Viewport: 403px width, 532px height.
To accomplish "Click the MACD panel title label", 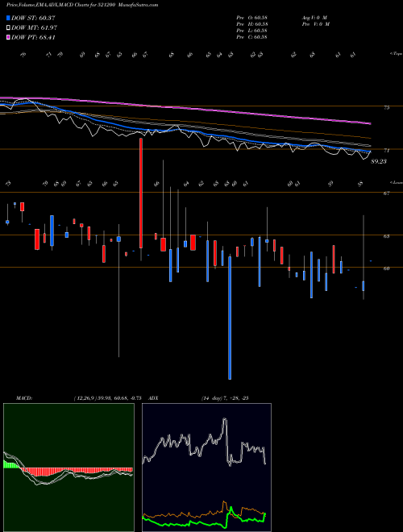I will 23,398.
